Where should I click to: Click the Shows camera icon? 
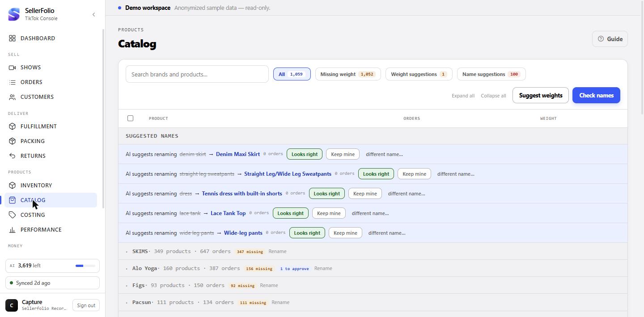point(13,68)
